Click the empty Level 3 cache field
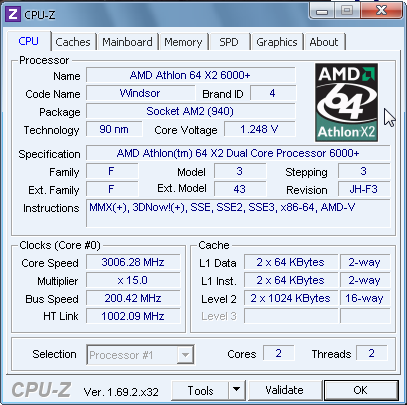407x405 pixels. pos(291,316)
